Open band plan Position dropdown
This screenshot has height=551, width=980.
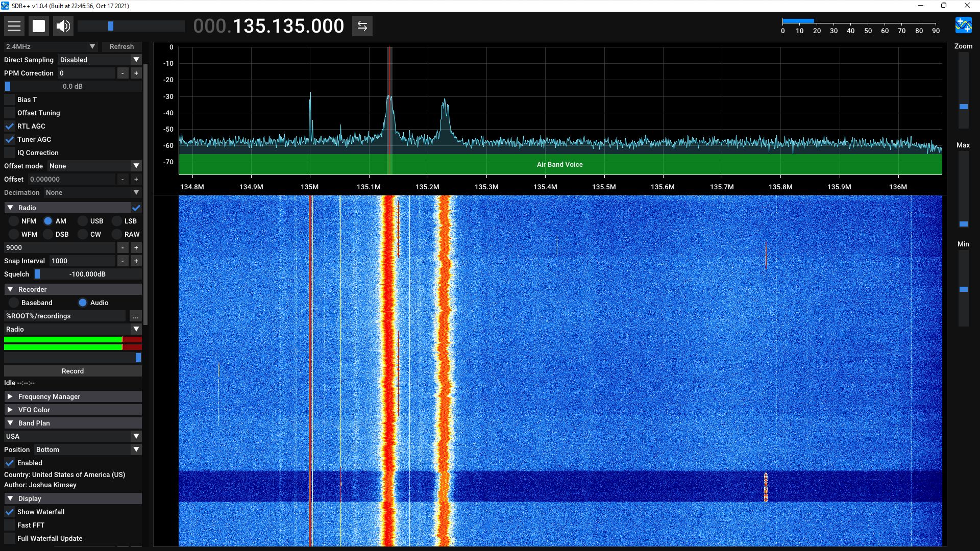[88, 449]
